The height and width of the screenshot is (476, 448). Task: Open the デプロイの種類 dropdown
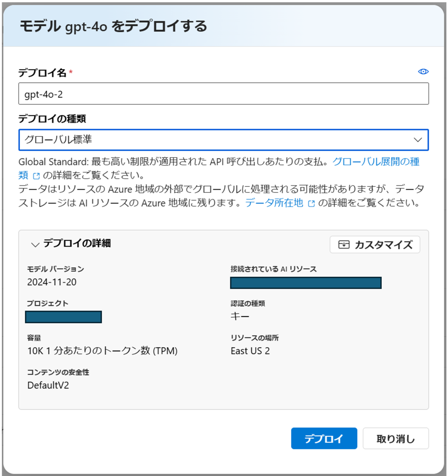pos(223,140)
